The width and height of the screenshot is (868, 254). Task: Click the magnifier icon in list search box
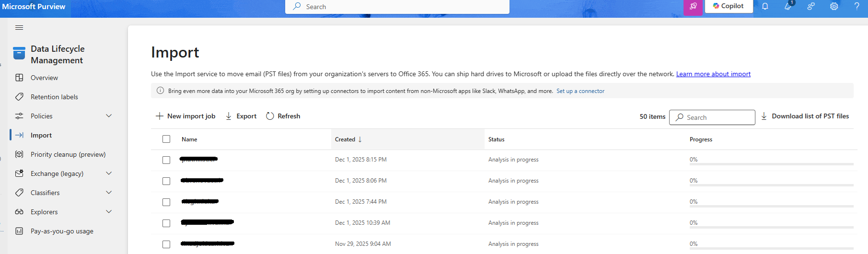pos(679,117)
